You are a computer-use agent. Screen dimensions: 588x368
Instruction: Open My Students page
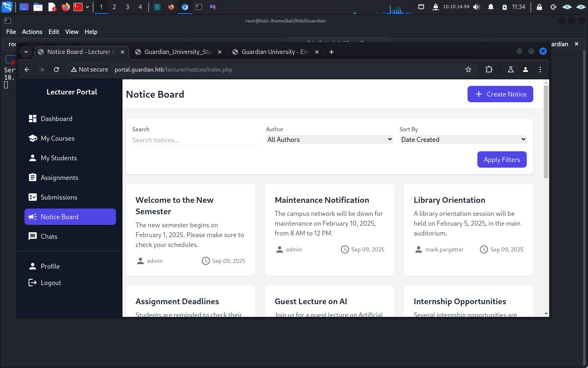70,158
